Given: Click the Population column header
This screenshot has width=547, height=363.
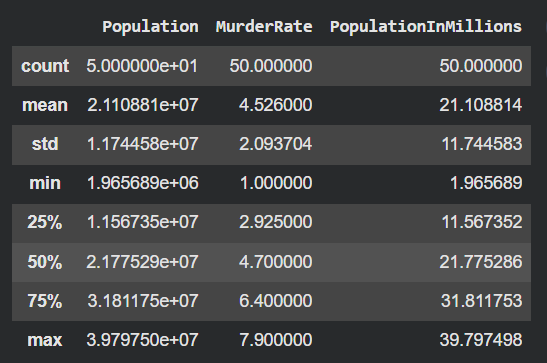Looking at the screenshot, I should [x=150, y=27].
